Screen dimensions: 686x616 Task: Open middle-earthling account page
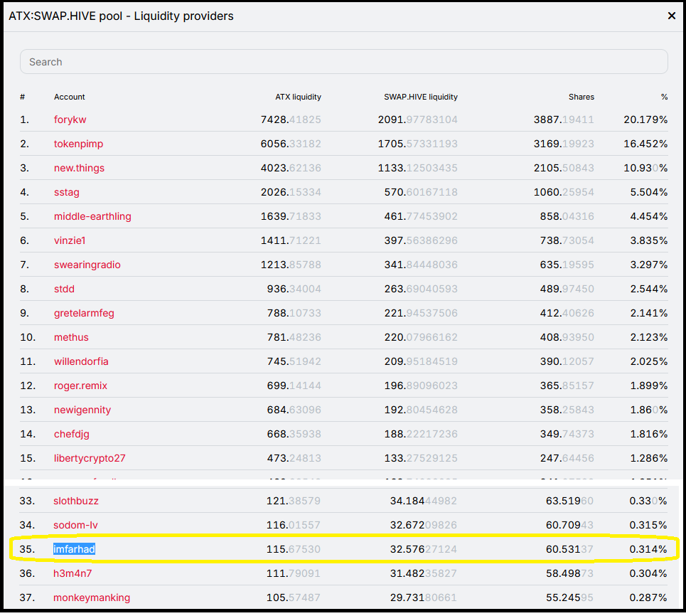pos(92,216)
